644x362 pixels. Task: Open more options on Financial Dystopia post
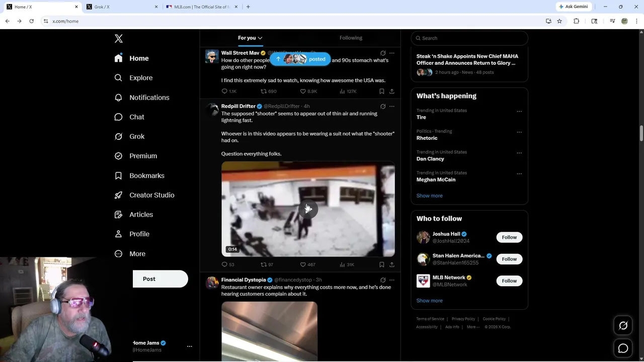[x=392, y=280]
